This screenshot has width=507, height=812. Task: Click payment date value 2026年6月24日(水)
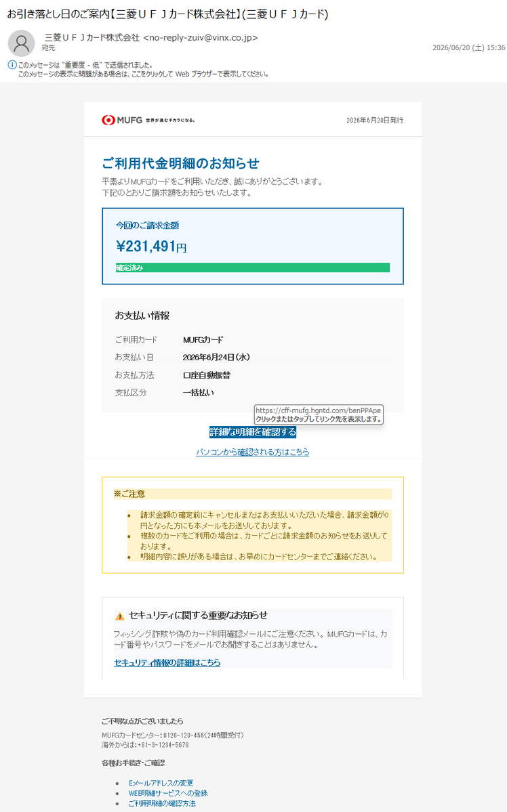(216, 358)
